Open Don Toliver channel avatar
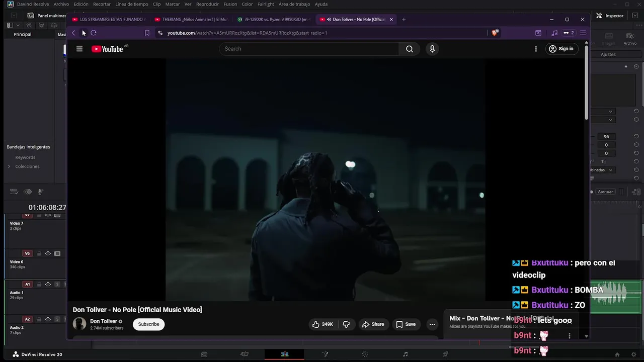Screen dimensions: 644x362 (x=79, y=324)
